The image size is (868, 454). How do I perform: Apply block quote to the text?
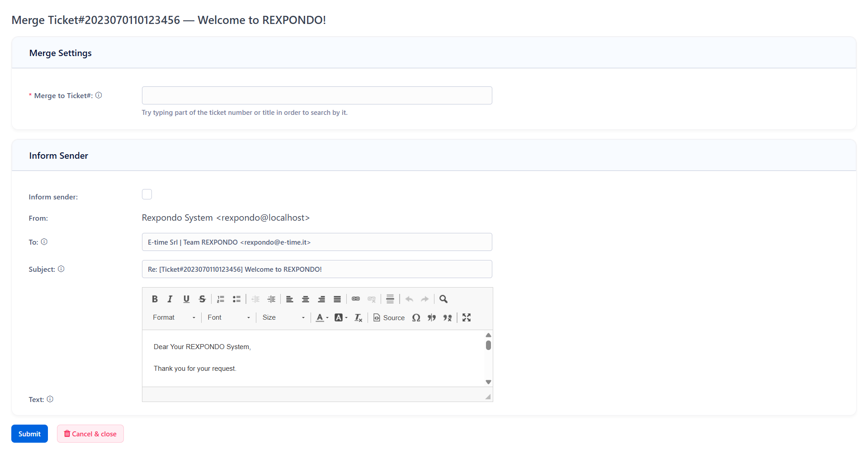[432, 317]
